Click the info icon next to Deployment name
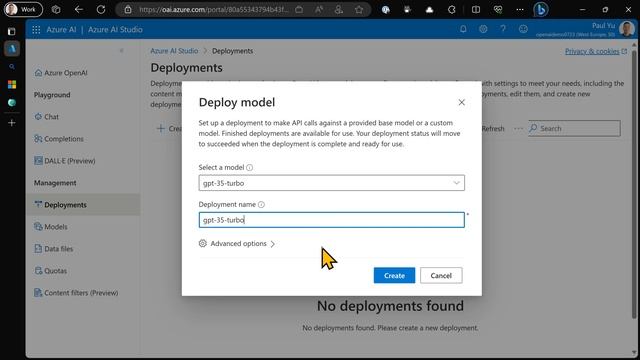Screen dimensions: 640x360 click(x=261, y=204)
